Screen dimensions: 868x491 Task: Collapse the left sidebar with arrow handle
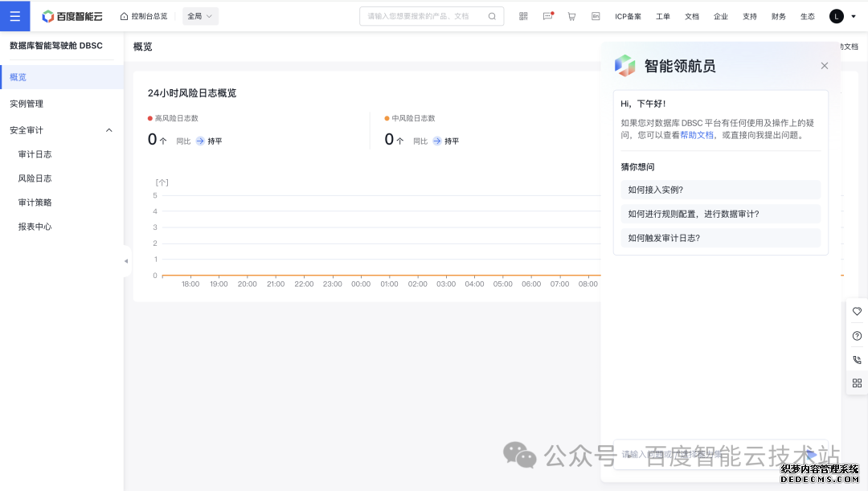tap(126, 261)
